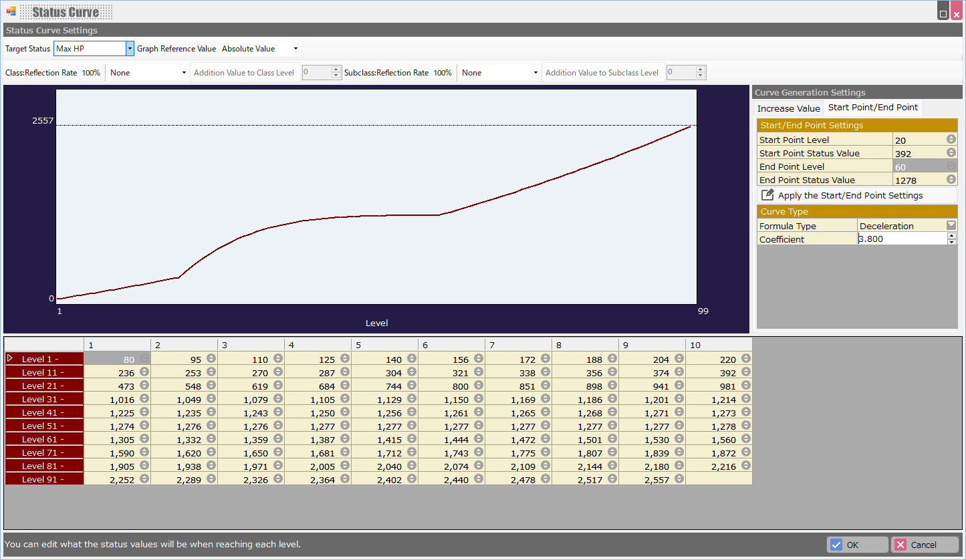
Task: Click the stepper icon beside value 2,557
Action: click(x=679, y=479)
